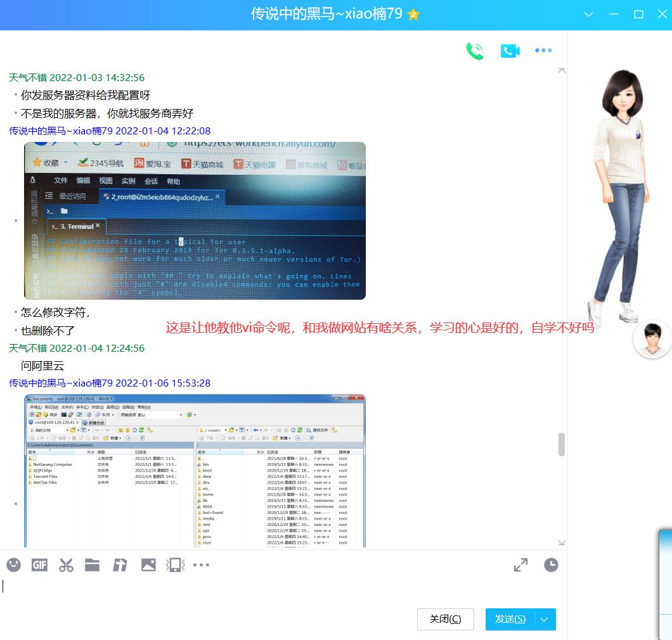Select the scissors screenshot tool
Screen dimensions: 672x640
point(66,565)
